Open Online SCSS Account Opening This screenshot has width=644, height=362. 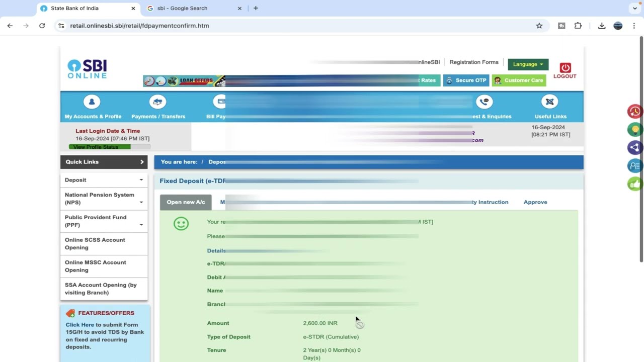tap(104, 244)
